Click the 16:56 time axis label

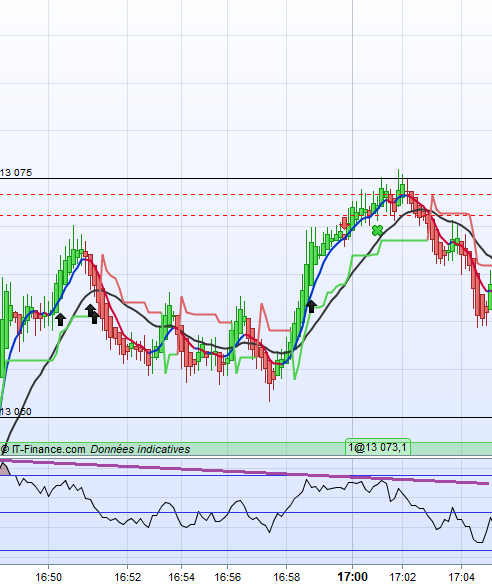(x=228, y=577)
